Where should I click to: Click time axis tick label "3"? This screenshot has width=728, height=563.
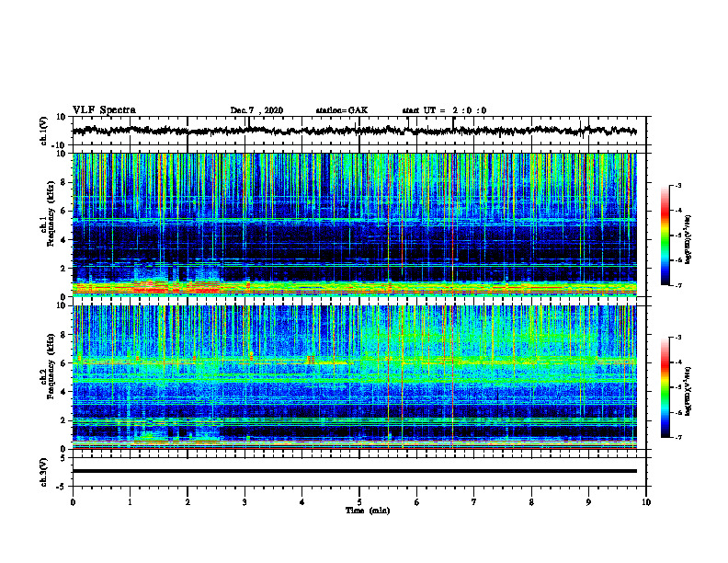(x=245, y=502)
